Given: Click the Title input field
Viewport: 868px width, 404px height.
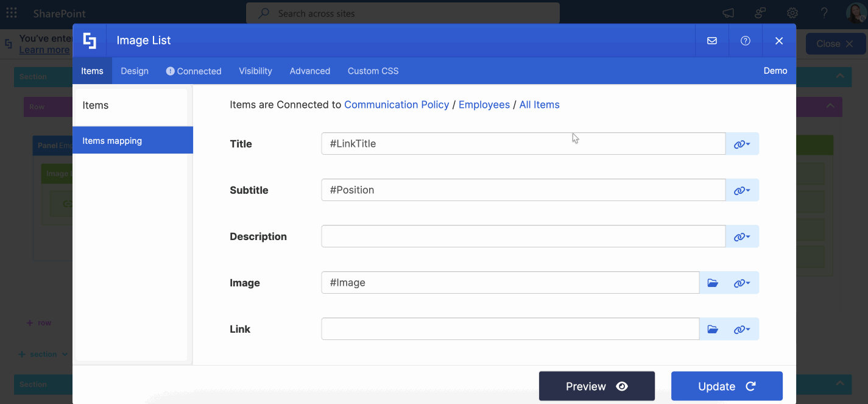Looking at the screenshot, I should pyautogui.click(x=523, y=144).
